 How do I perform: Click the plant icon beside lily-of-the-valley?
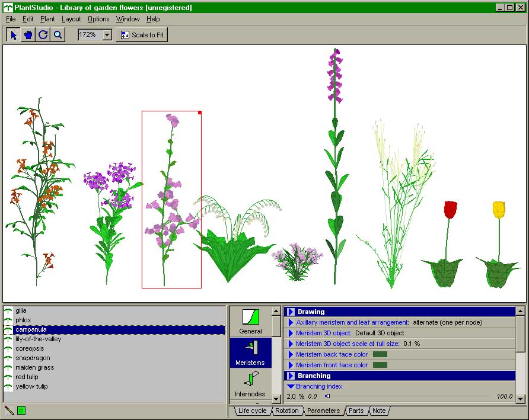point(8,339)
